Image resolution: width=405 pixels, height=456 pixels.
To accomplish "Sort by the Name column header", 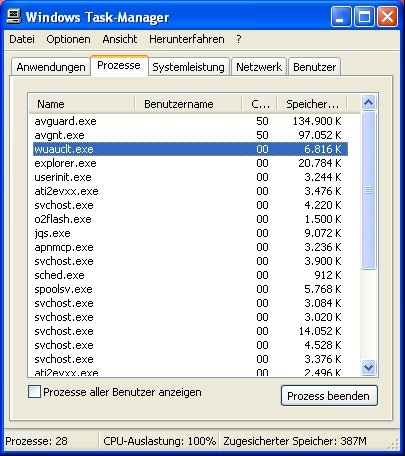I will 82,104.
